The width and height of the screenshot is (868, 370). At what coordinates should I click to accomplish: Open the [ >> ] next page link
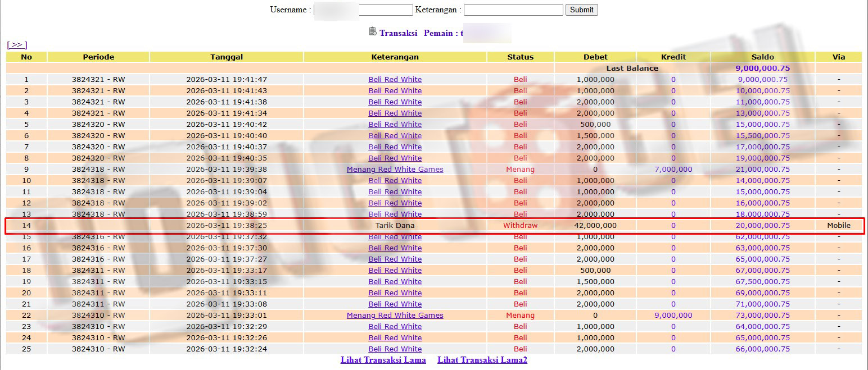pyautogui.click(x=17, y=45)
